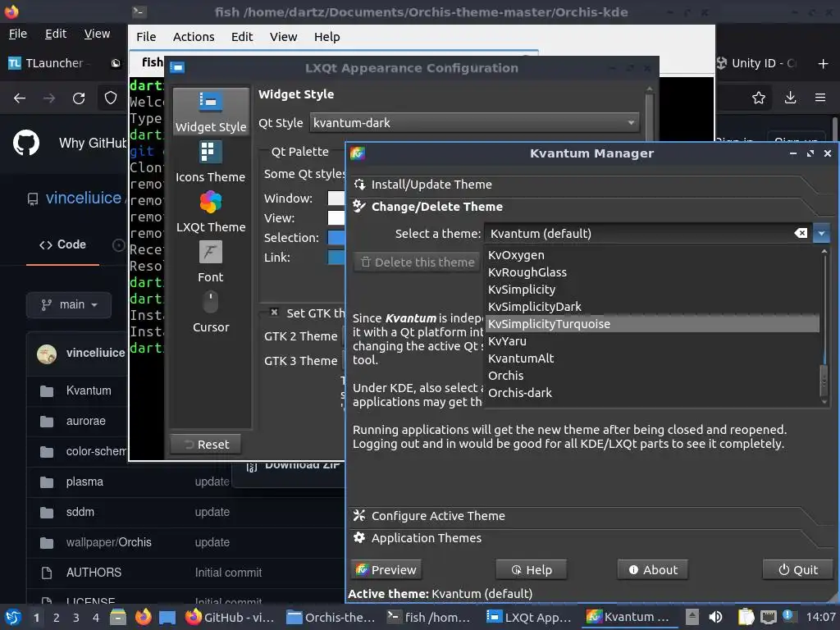Reload the page in Firefox

point(79,98)
